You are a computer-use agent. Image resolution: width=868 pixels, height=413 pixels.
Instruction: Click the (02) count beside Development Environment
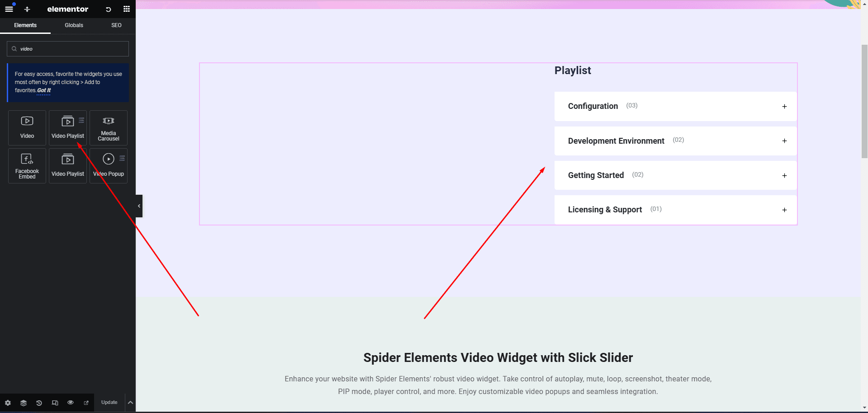678,140
